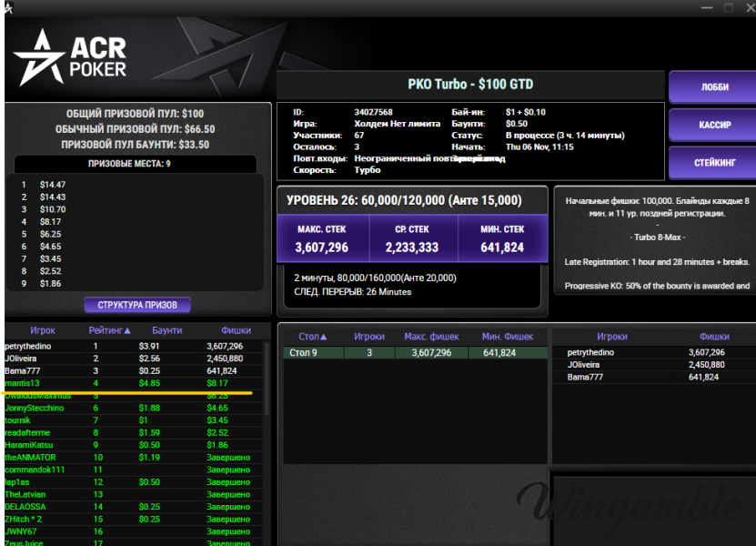Open Структура призов prize structure
The image size is (756, 546).
pos(137,305)
